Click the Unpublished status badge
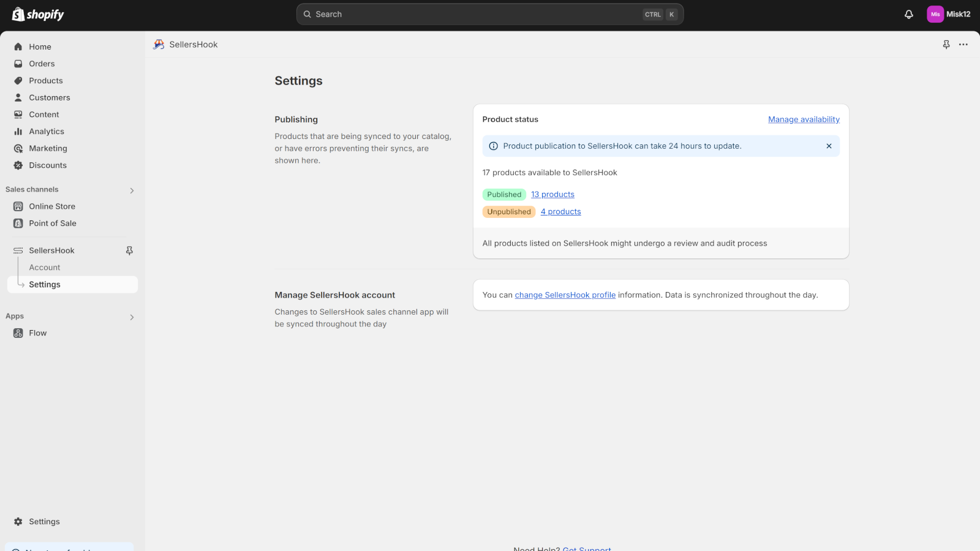980x551 pixels. [x=509, y=212]
